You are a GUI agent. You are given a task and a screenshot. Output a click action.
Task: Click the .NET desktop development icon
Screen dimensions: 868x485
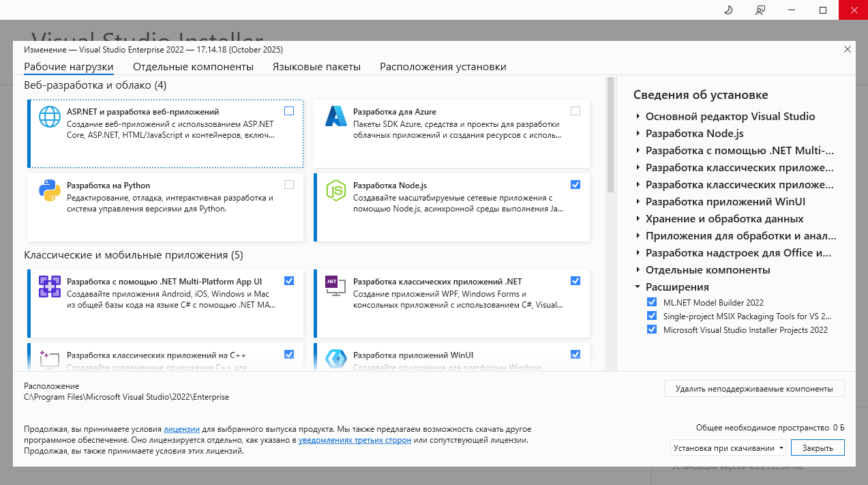point(336,286)
